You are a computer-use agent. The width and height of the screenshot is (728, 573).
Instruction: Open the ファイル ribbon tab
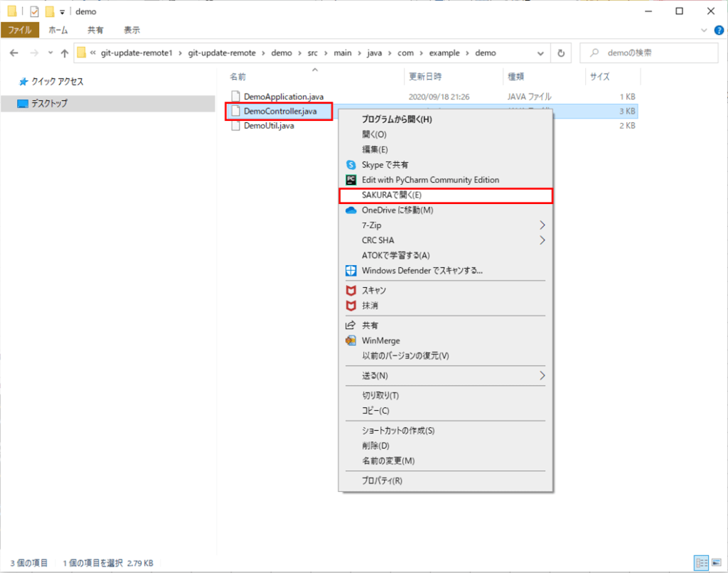(20, 30)
